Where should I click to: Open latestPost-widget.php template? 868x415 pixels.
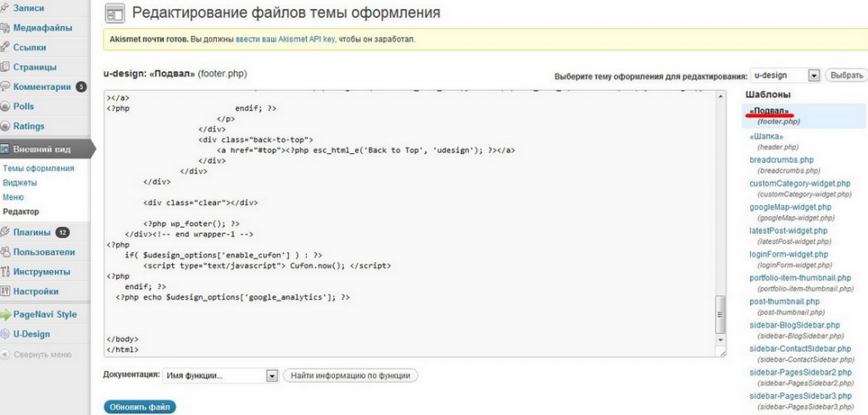click(789, 230)
